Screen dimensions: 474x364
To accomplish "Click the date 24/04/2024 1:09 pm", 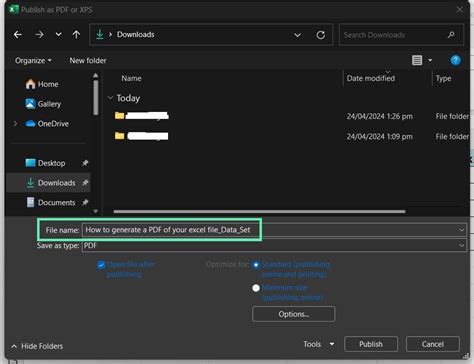I will click(380, 137).
